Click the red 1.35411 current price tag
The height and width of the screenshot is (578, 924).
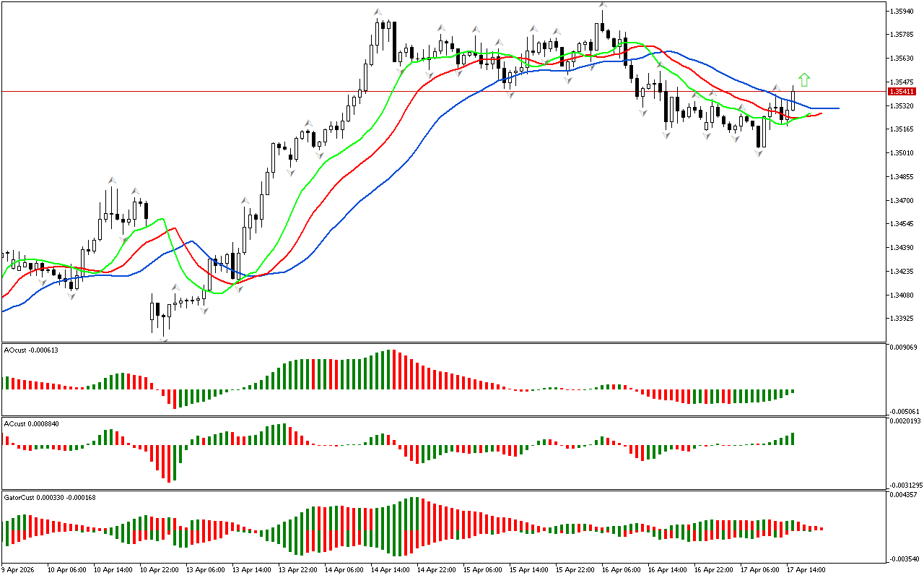[905, 92]
